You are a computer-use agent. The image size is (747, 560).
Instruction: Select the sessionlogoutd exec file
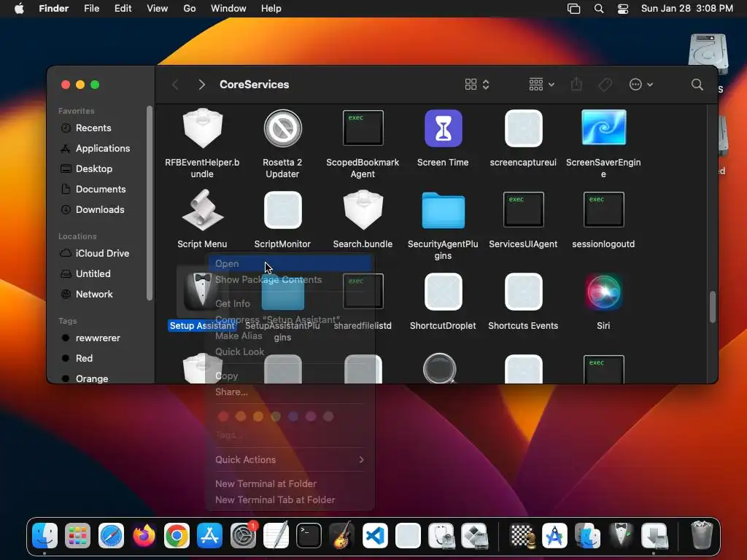click(x=603, y=209)
